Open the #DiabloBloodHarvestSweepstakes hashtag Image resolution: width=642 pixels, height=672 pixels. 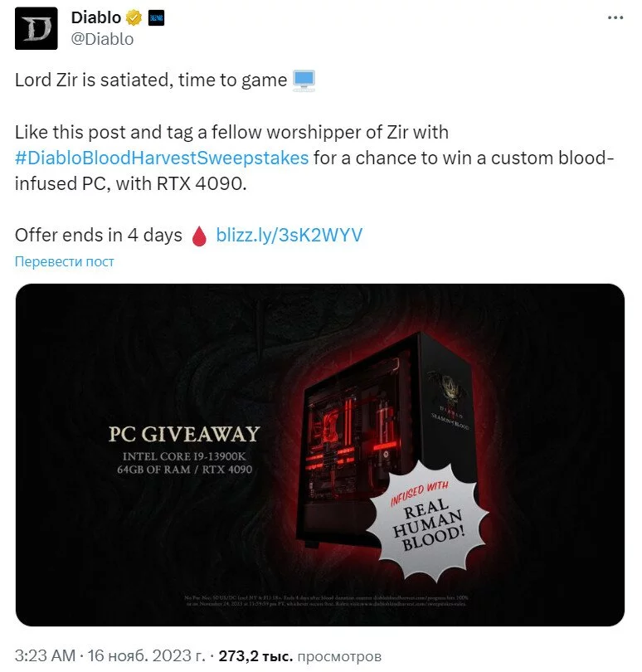[162, 158]
